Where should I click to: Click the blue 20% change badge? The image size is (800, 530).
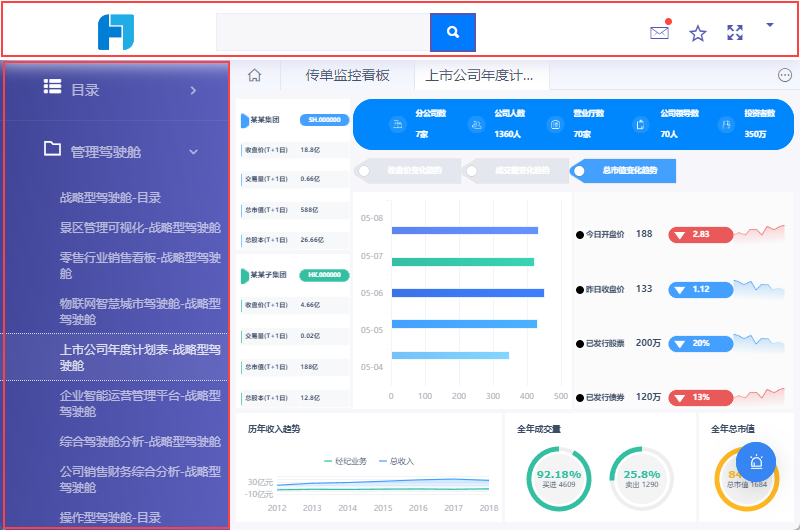point(701,344)
